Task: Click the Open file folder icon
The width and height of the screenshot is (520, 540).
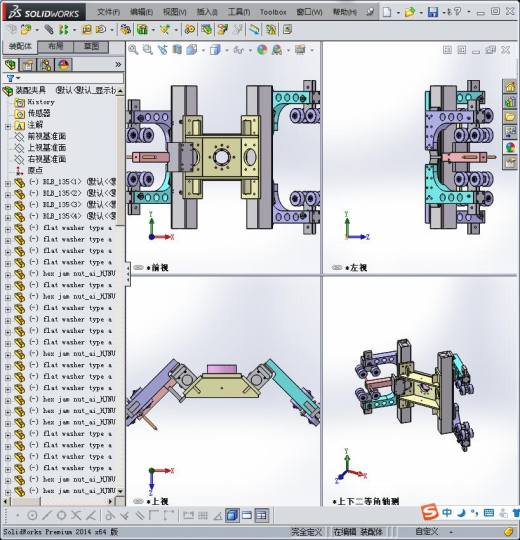Action: tap(409, 12)
